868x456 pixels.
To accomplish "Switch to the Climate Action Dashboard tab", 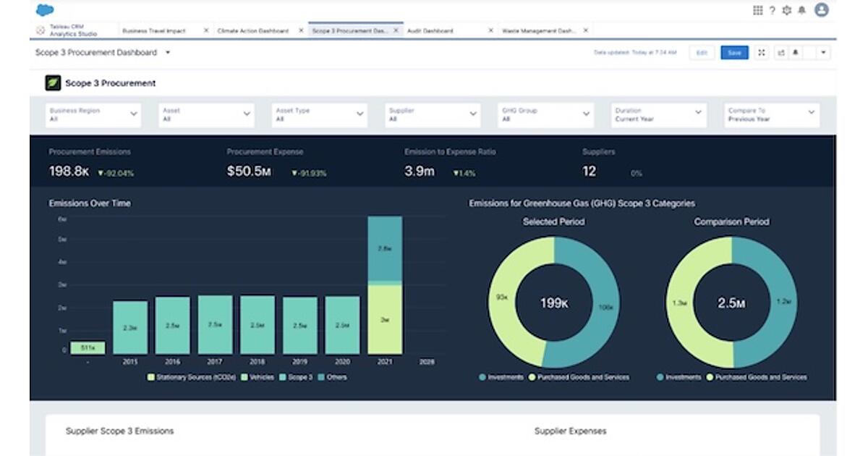I will tap(252, 31).
